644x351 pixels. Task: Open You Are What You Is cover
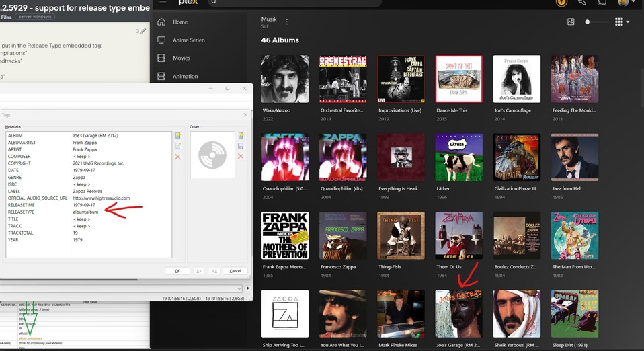point(343,313)
